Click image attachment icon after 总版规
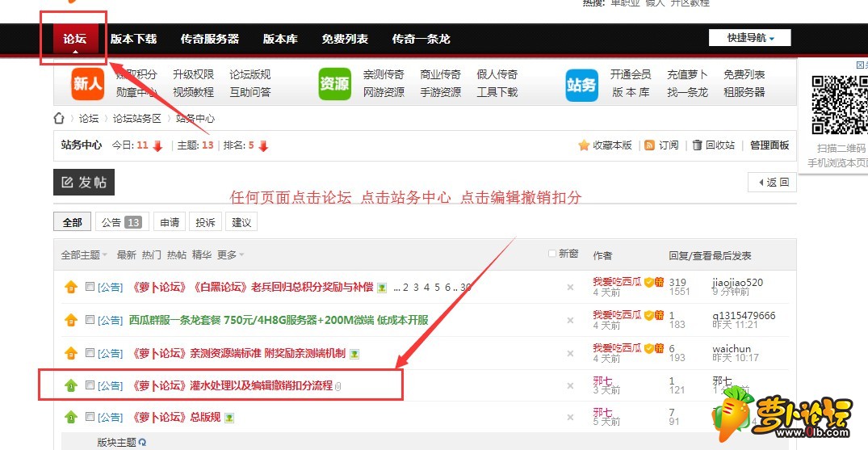 229,418
